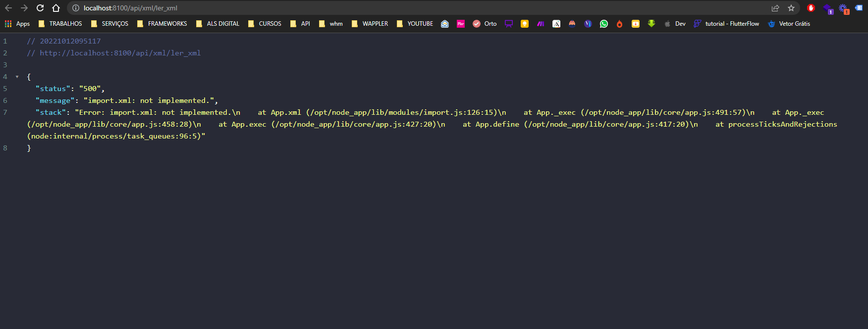Viewport: 868px width, 329px height.
Task: Click the "500" status value
Action: tap(90, 89)
